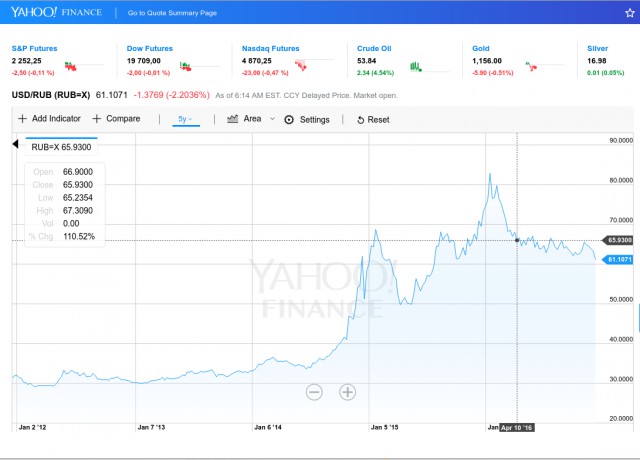Click the Gold price 1,156.00

tap(487, 61)
